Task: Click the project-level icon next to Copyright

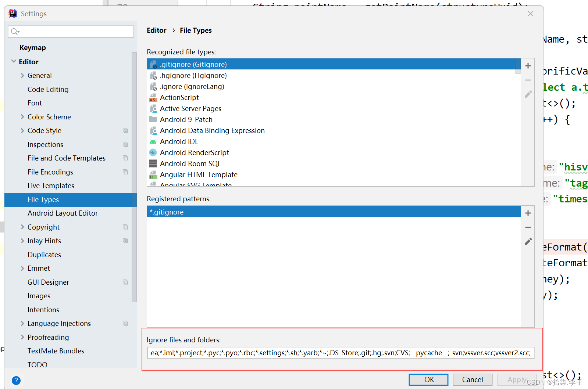Action: [x=125, y=227]
